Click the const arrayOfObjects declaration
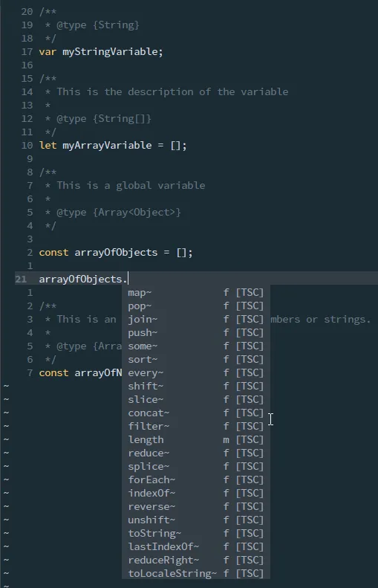Viewport: 378px width, 588px height. pos(116,253)
